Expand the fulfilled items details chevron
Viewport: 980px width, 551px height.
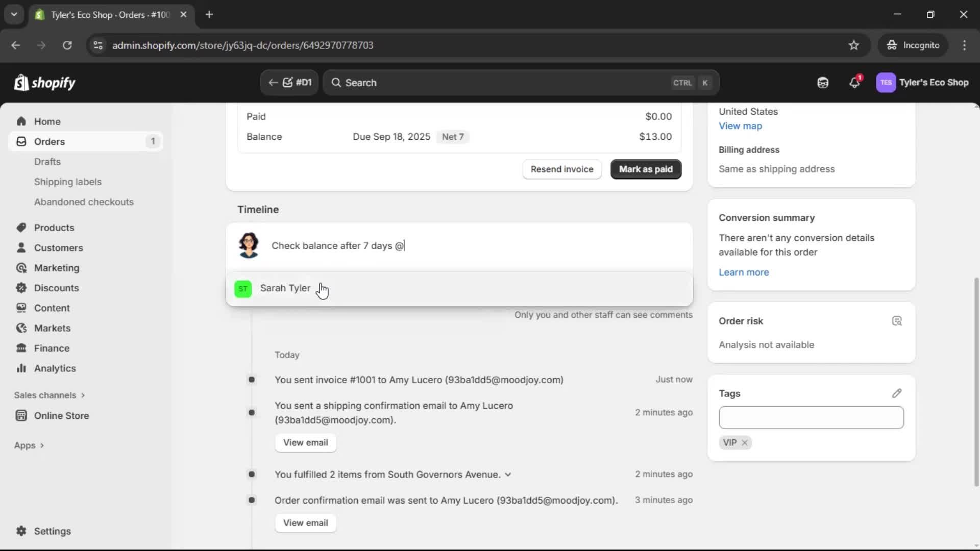tap(508, 474)
